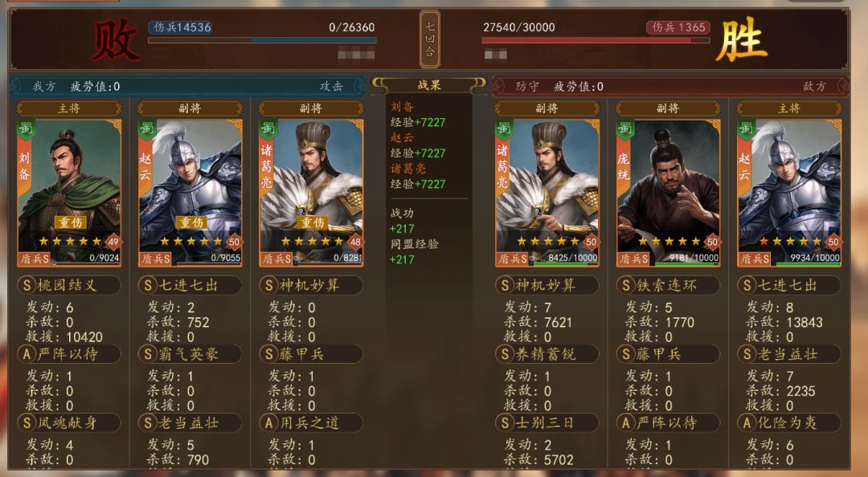This screenshot has height=477, width=868.
Task: Click the red 败 defeat emblem
Action: 115,40
